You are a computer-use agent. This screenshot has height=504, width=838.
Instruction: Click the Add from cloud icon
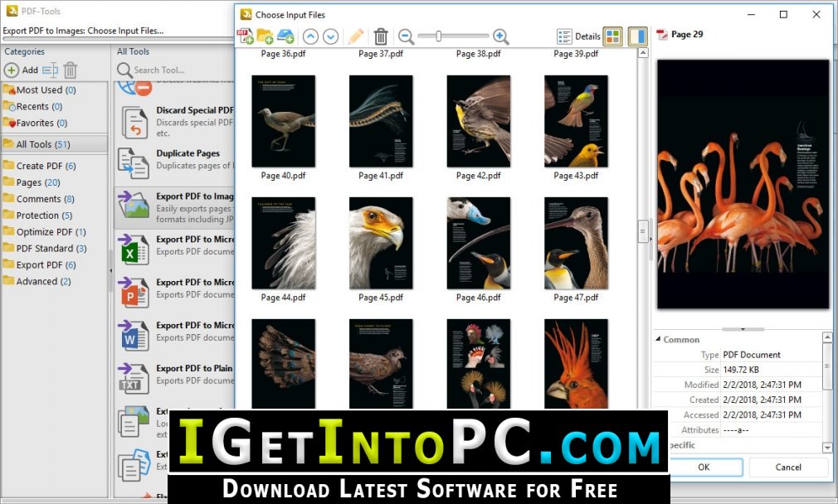coord(285,36)
